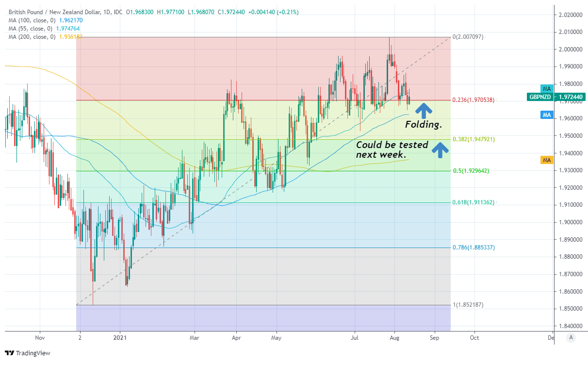Click the TradingView logo
Viewport: 588px width, 365px height.
[27, 353]
